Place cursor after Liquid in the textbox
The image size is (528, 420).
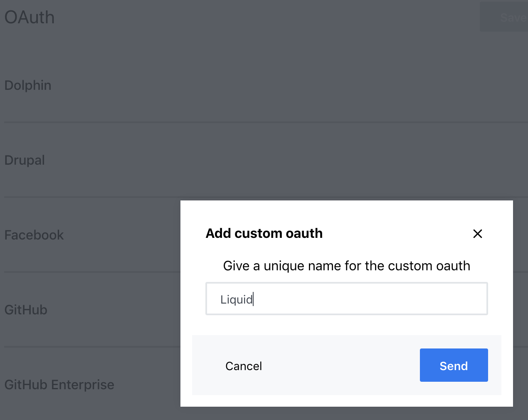click(x=254, y=299)
